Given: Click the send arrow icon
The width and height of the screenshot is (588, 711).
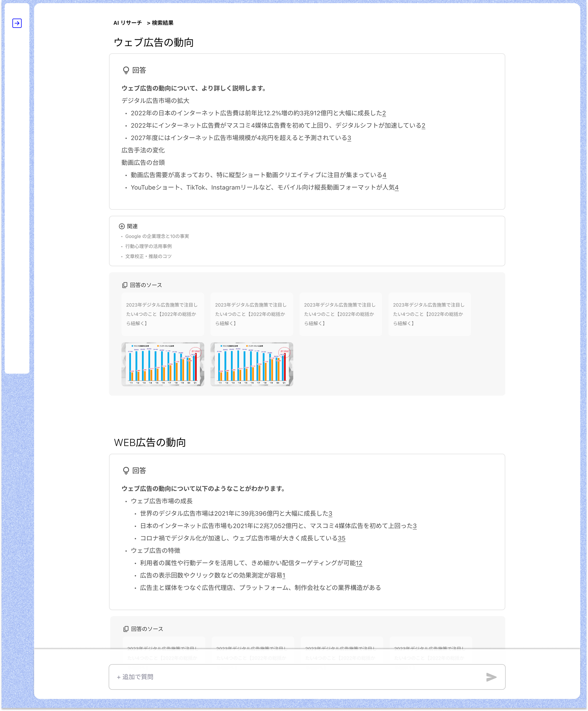Looking at the screenshot, I should 491,677.
